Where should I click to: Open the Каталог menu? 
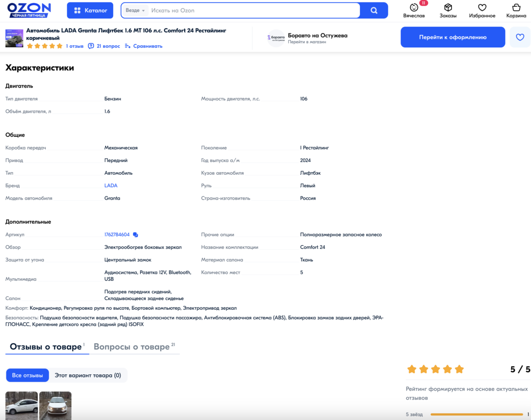pos(90,10)
